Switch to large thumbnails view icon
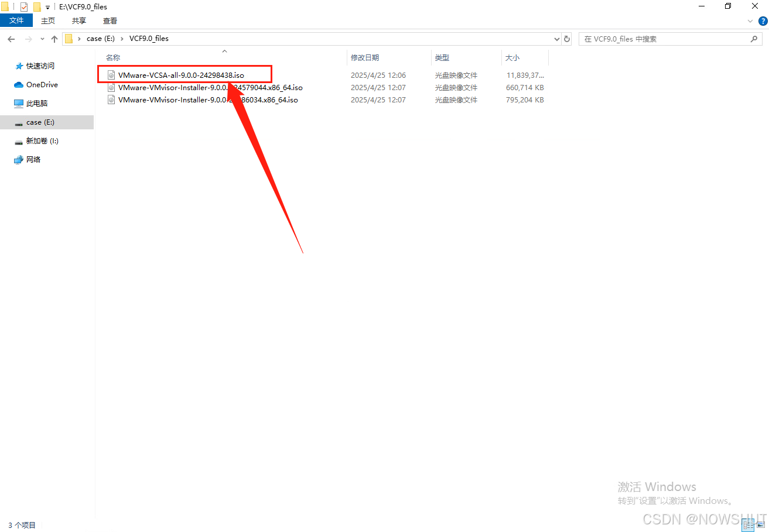 pyautogui.click(x=760, y=526)
